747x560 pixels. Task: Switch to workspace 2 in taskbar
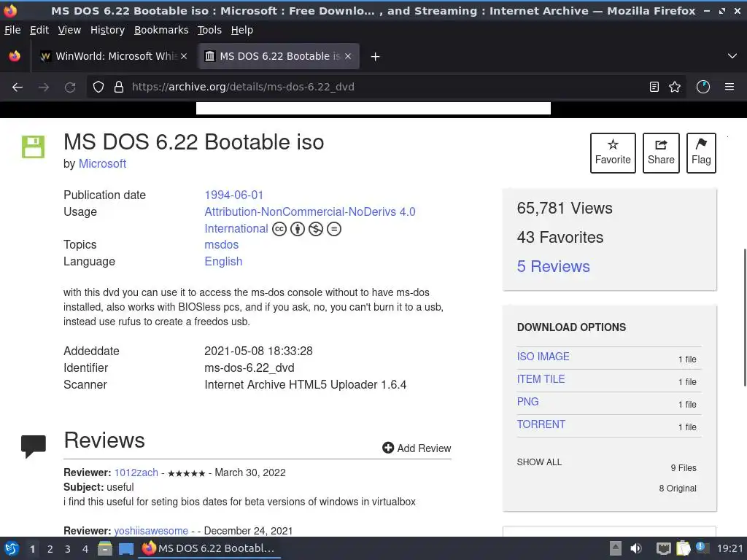pos(50,549)
